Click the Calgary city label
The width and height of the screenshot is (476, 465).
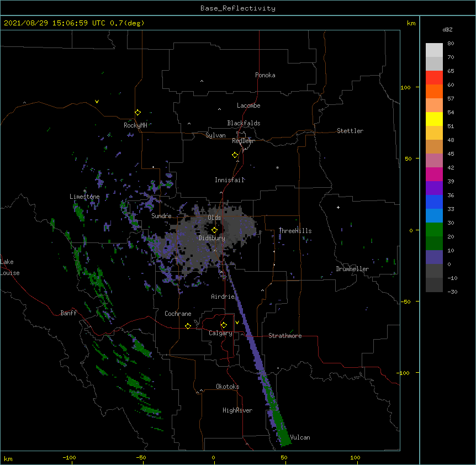(220, 333)
